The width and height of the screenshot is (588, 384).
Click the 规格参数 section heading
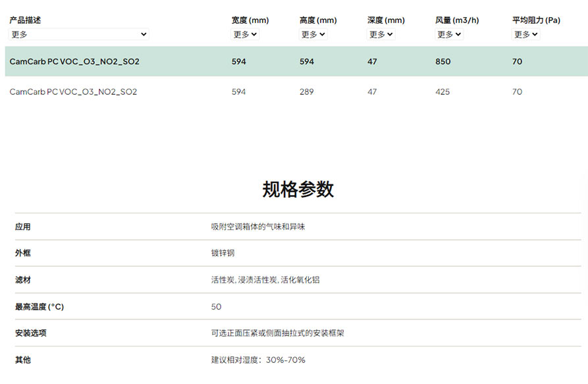pyautogui.click(x=298, y=189)
